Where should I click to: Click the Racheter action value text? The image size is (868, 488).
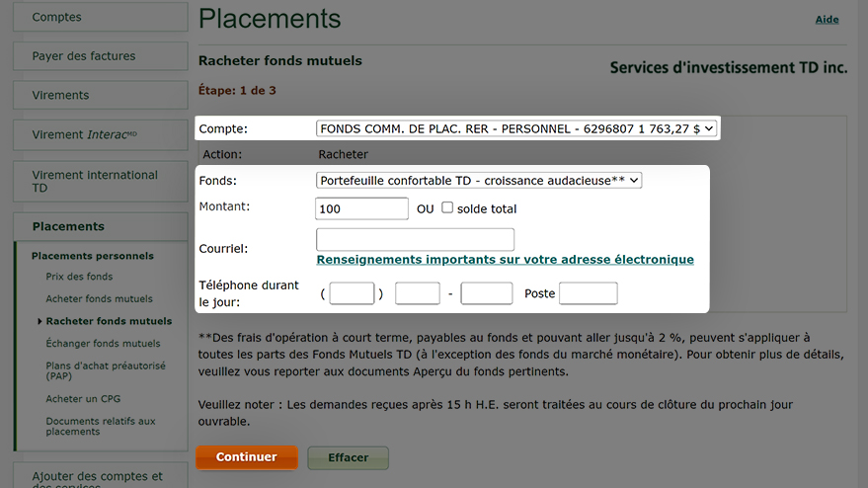[x=344, y=154]
